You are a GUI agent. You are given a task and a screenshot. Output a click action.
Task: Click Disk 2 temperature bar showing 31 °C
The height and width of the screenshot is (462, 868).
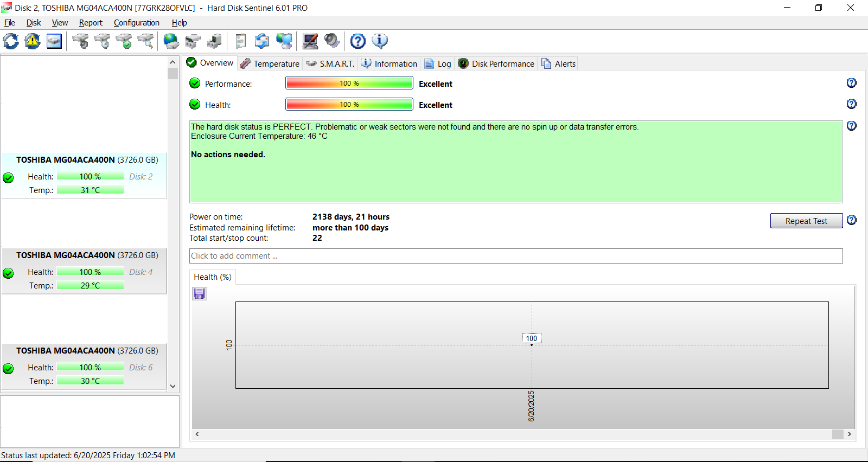90,190
